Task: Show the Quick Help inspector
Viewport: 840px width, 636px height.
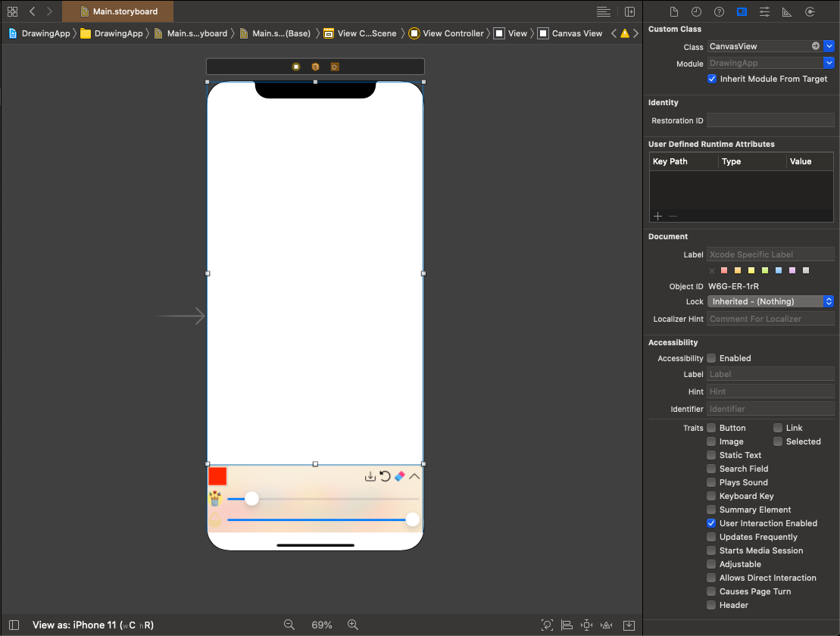Action: [x=719, y=12]
